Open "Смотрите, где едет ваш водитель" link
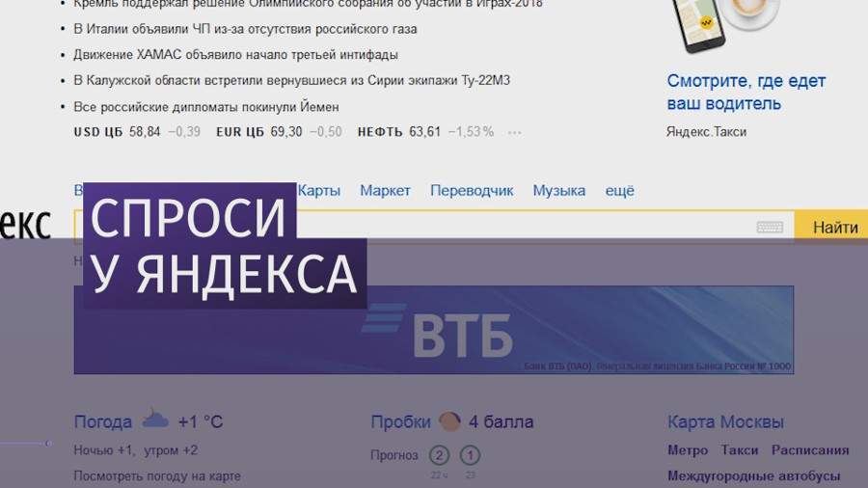The height and width of the screenshot is (488, 868). pyautogui.click(x=746, y=93)
